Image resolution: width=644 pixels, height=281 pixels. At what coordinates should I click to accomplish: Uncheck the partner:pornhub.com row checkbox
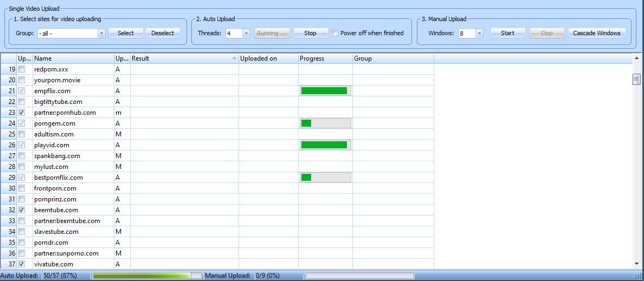pyautogui.click(x=22, y=113)
